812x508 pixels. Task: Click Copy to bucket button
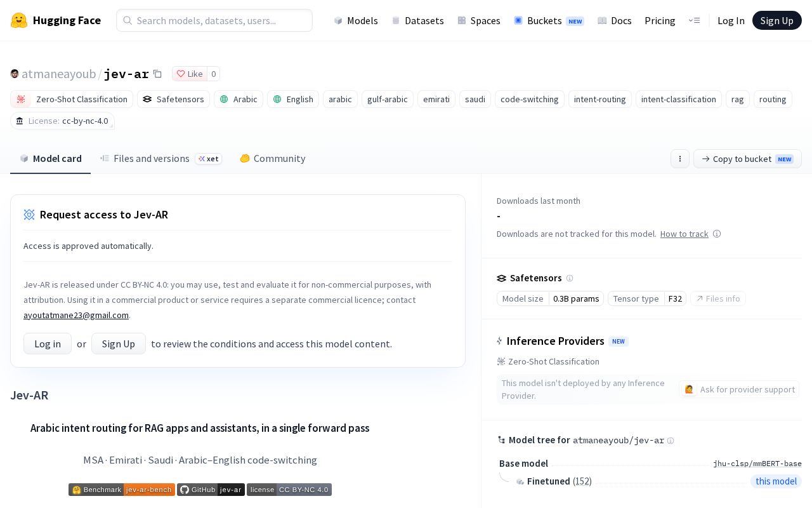pyautogui.click(x=747, y=159)
